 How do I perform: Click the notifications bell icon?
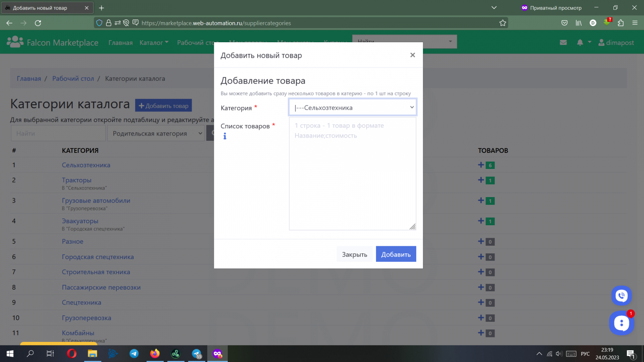580,43
